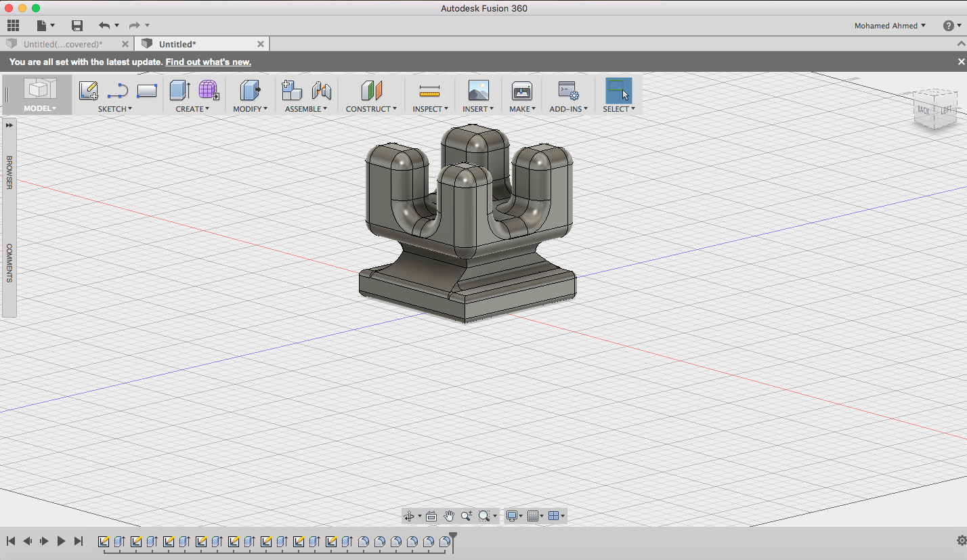Open the data panel grid icon
This screenshot has height=560, width=967.
point(13,26)
